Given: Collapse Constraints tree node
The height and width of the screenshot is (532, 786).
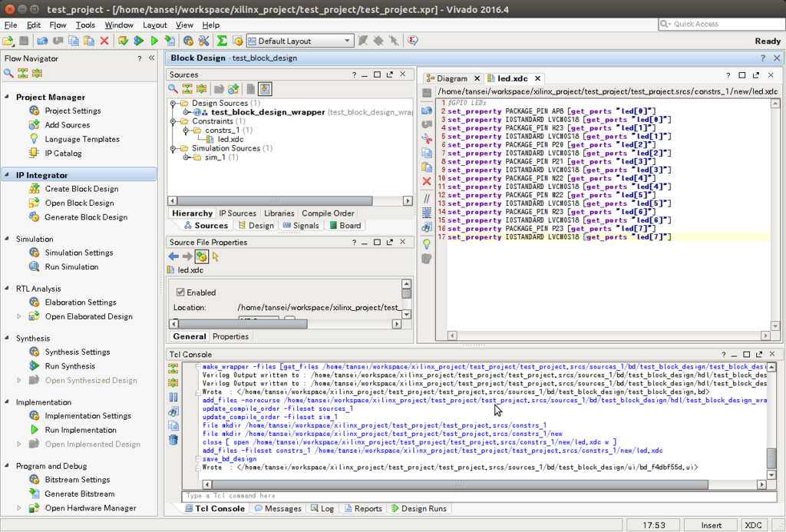Looking at the screenshot, I should [x=173, y=121].
